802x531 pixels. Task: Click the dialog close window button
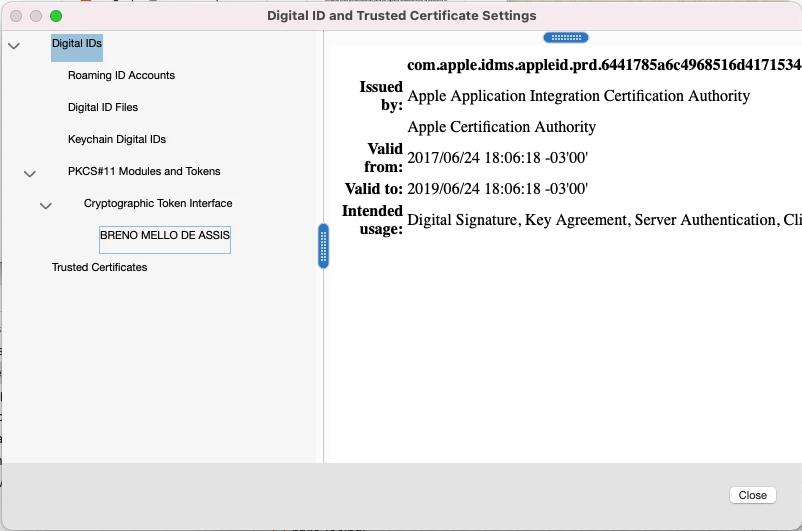pos(16,16)
